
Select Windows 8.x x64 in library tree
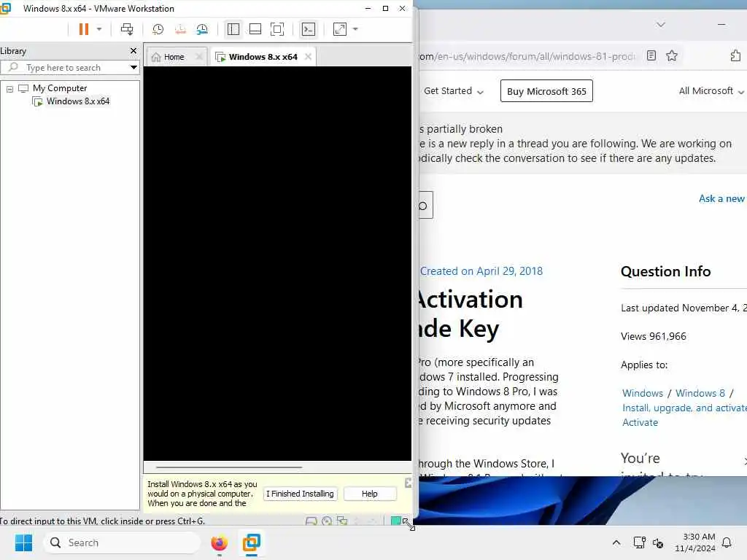(x=77, y=101)
